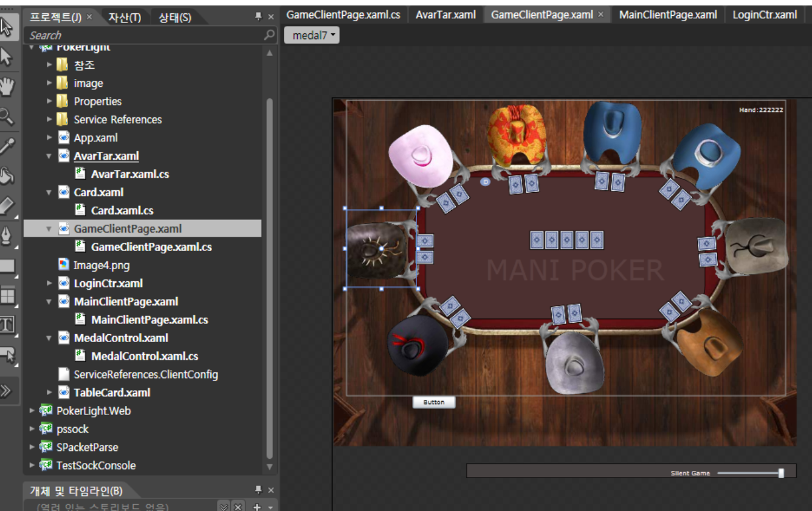Select the TextBlock text tool
812x511 pixels.
[x=7, y=325]
